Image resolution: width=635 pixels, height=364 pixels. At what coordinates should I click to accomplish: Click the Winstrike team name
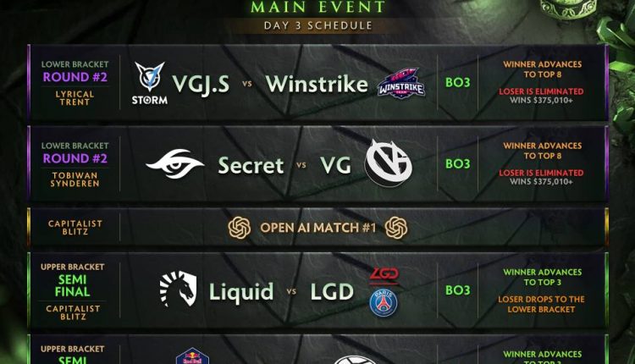[317, 84]
